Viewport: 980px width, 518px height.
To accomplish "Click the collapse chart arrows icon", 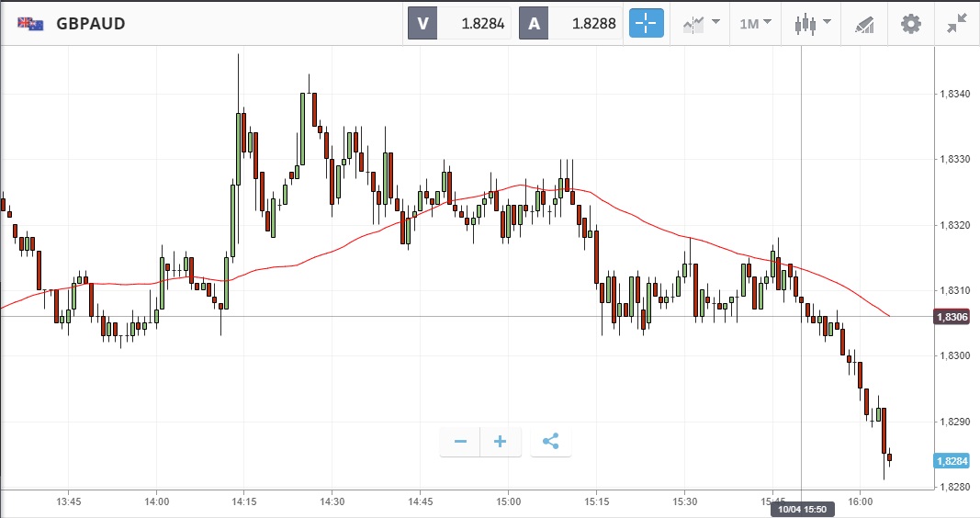I will tap(957, 24).
